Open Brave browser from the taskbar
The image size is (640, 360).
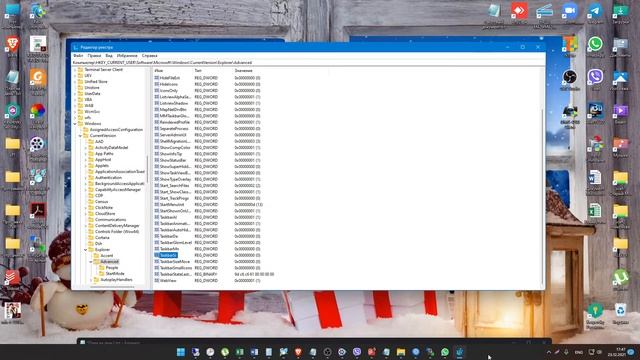click(x=298, y=352)
